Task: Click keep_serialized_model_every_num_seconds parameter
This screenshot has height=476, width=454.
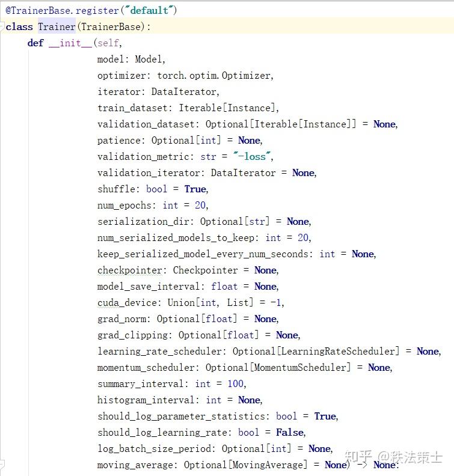Action: point(203,254)
